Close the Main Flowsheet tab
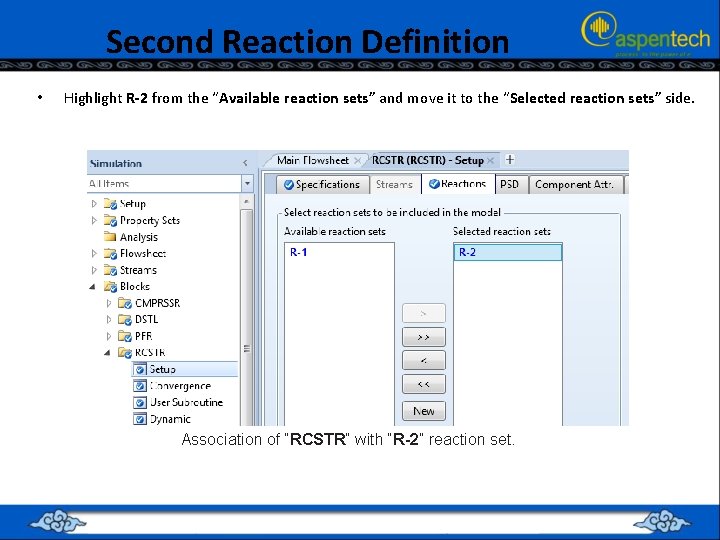 click(x=357, y=161)
